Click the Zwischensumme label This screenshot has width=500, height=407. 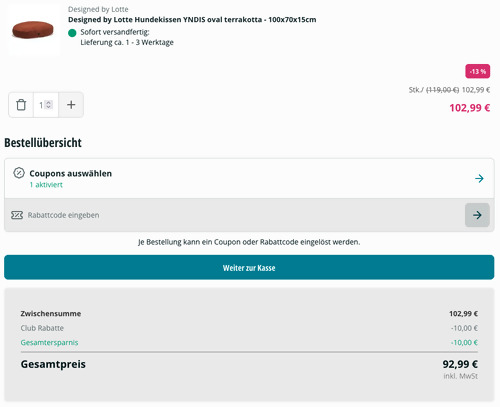coord(51,314)
